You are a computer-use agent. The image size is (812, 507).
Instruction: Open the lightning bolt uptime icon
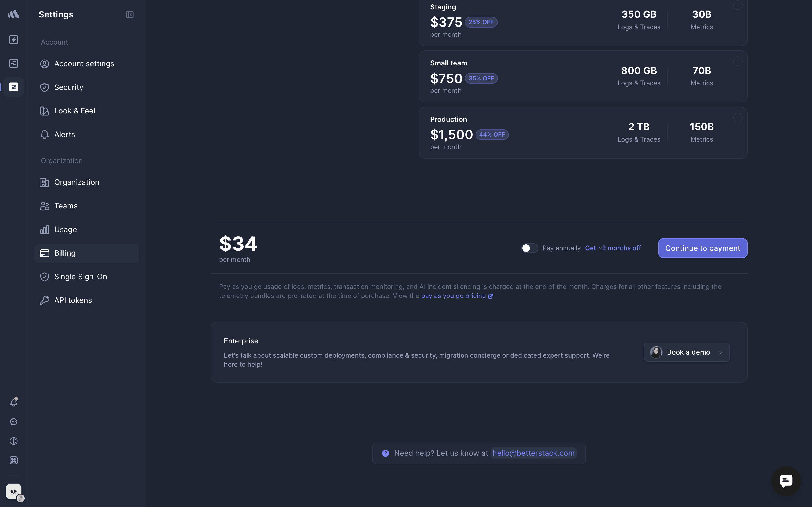point(13,40)
